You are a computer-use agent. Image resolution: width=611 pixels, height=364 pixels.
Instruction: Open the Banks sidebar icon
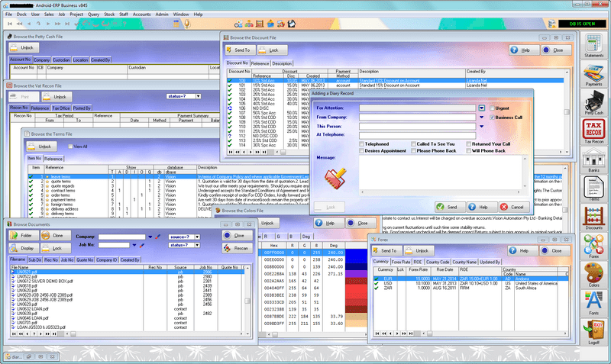click(593, 158)
